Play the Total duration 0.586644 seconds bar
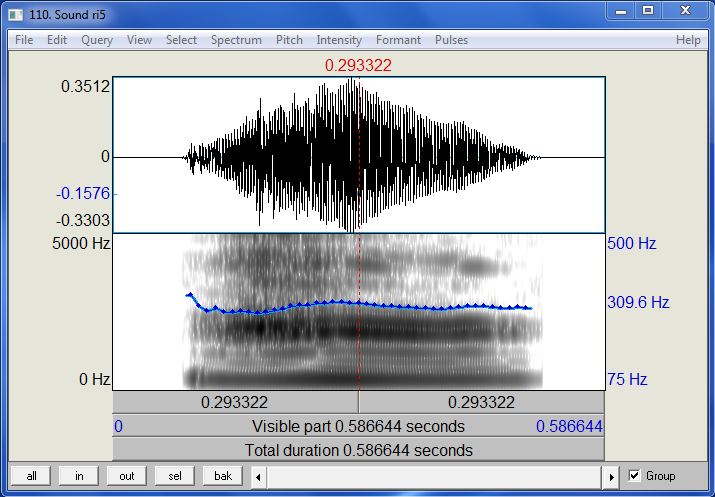This screenshot has height=497, width=715. [358, 450]
